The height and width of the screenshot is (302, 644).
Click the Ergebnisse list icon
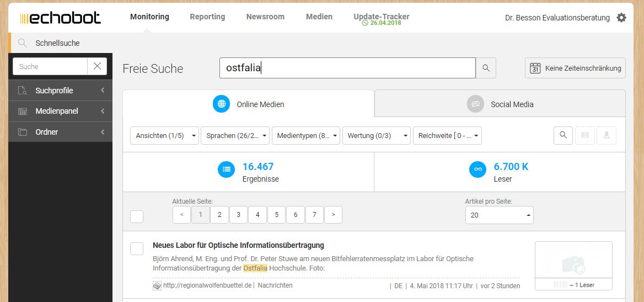[226, 169]
